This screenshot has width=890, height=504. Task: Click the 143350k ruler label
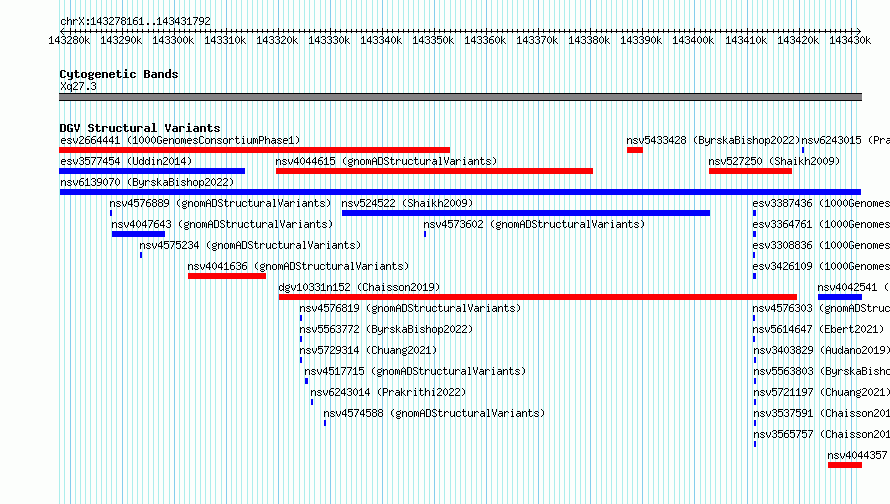point(433,40)
